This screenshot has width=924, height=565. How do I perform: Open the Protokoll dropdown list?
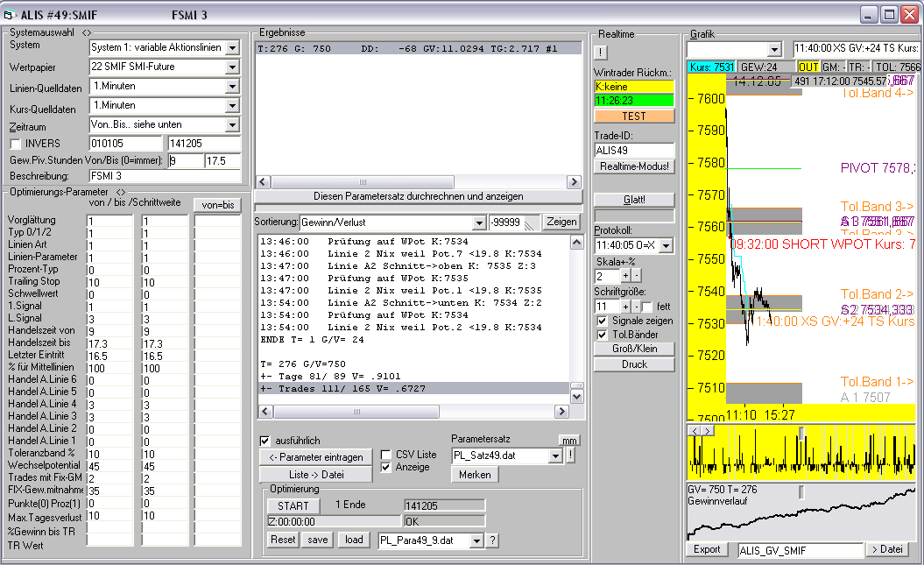click(x=666, y=246)
